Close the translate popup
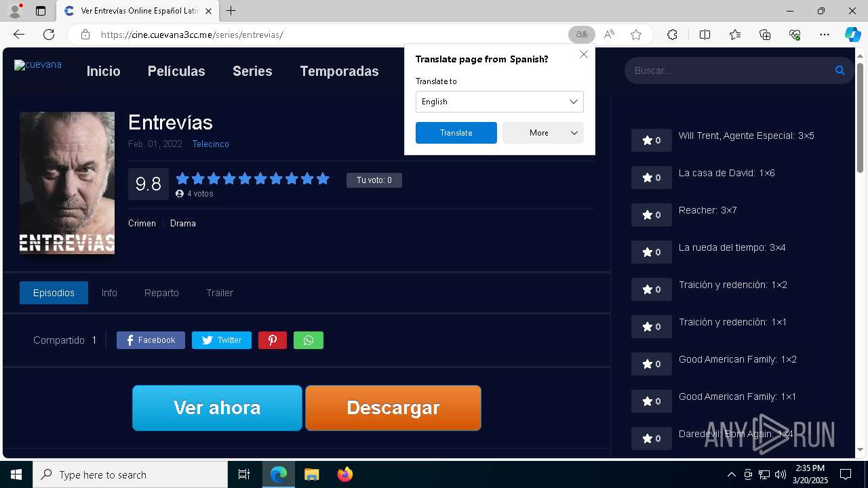868x488 pixels. [x=584, y=54]
